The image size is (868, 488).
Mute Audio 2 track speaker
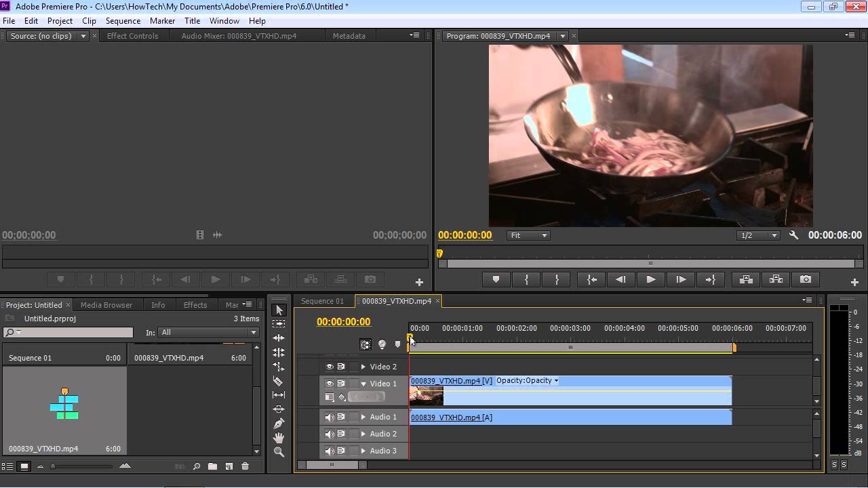coord(330,434)
